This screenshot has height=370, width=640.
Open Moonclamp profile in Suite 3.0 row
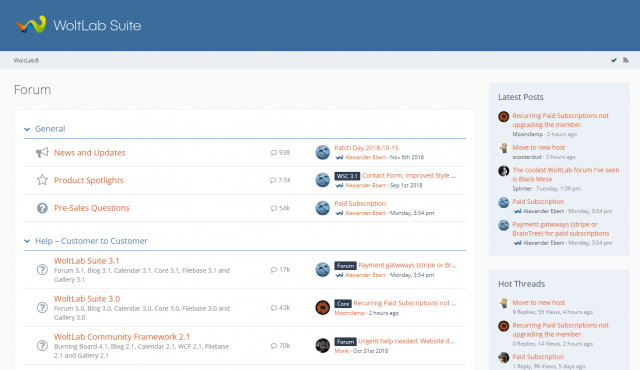[349, 313]
